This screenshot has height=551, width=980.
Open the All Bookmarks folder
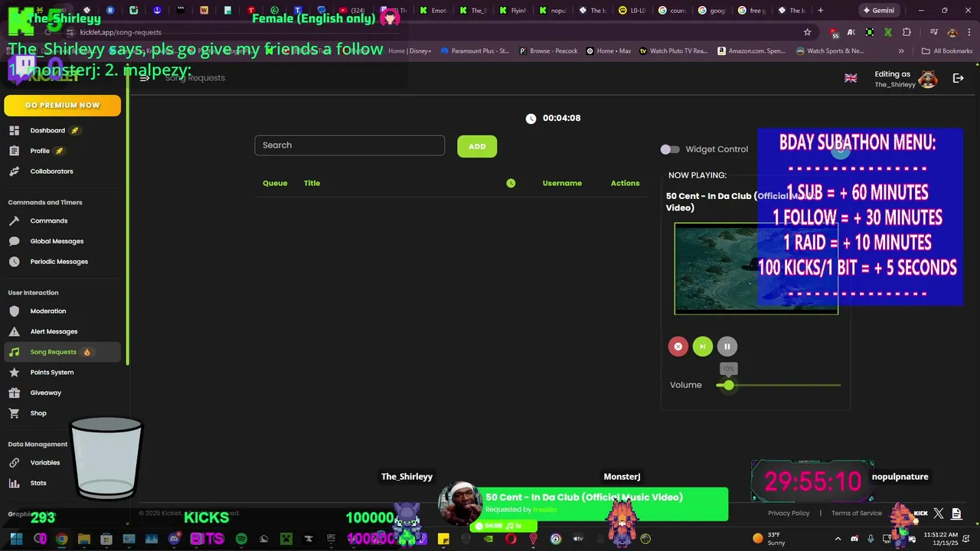[x=947, y=51]
